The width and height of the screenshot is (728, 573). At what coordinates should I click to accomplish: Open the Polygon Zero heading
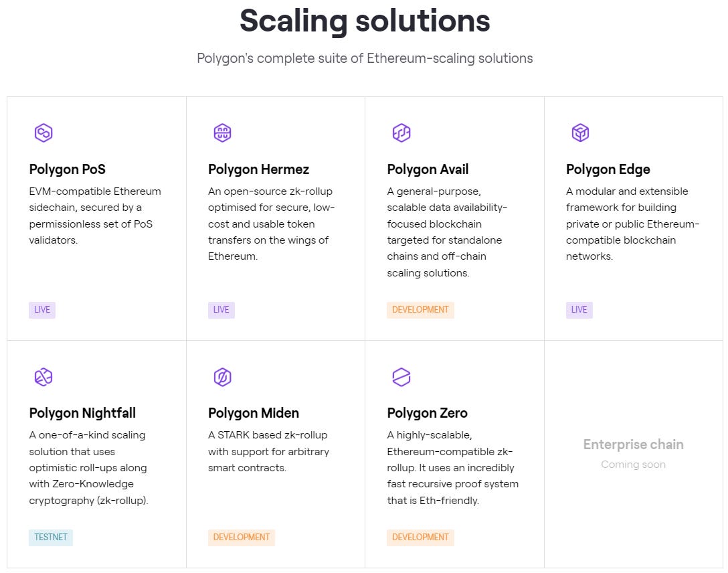427,413
